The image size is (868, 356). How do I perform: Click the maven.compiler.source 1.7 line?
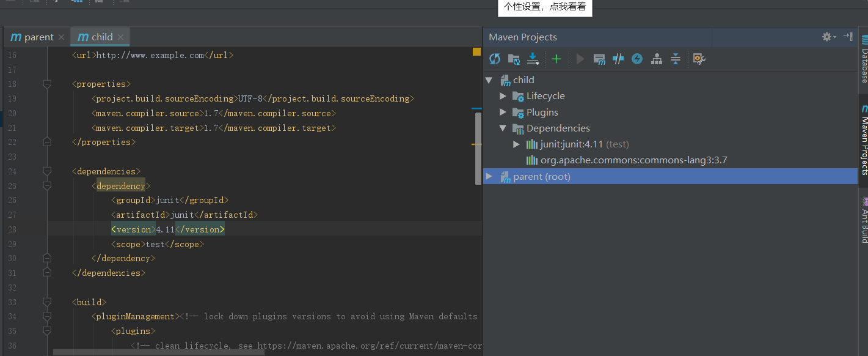214,113
